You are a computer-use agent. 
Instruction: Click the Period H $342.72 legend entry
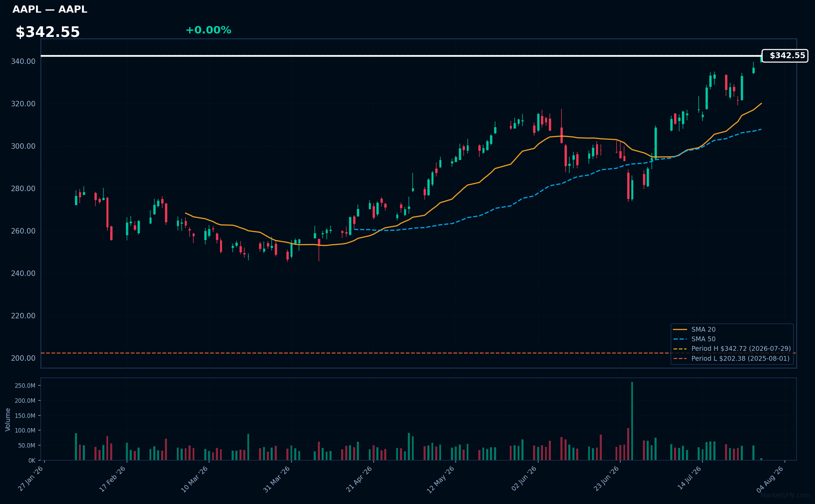pyautogui.click(x=732, y=348)
